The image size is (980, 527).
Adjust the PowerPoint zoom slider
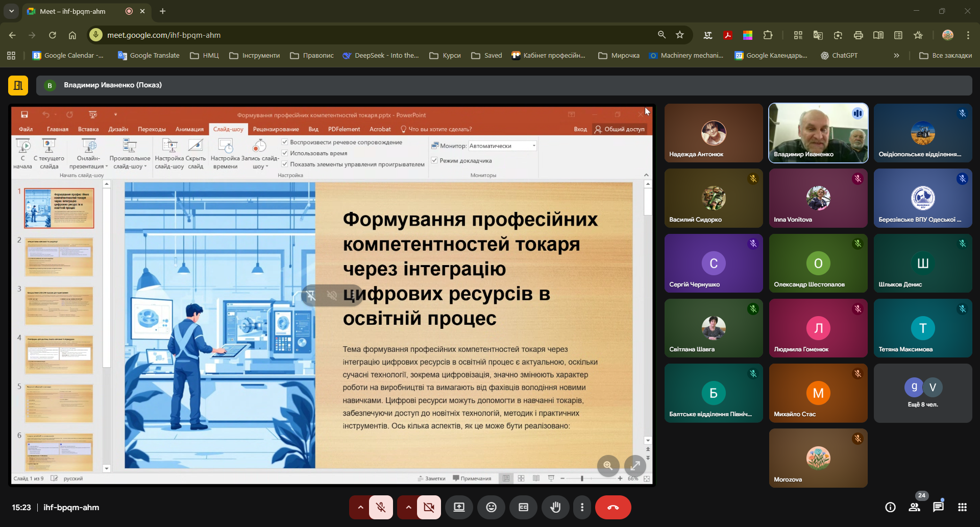coord(582,478)
